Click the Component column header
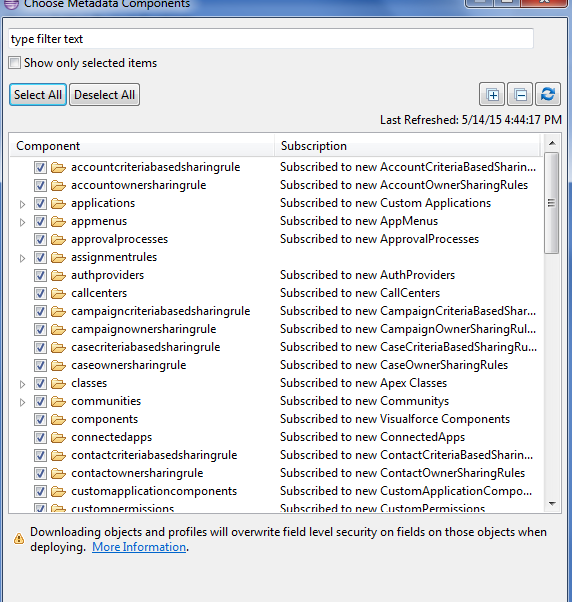 pyautogui.click(x=142, y=146)
